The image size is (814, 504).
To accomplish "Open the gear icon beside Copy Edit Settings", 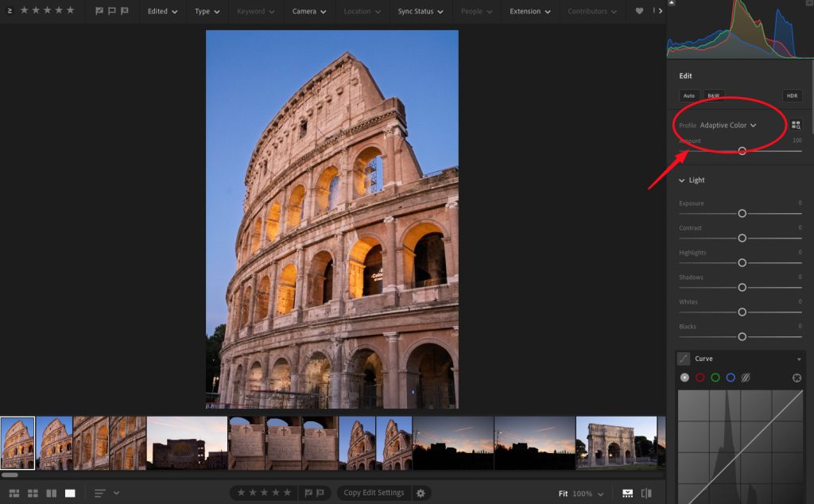I will coord(421,493).
